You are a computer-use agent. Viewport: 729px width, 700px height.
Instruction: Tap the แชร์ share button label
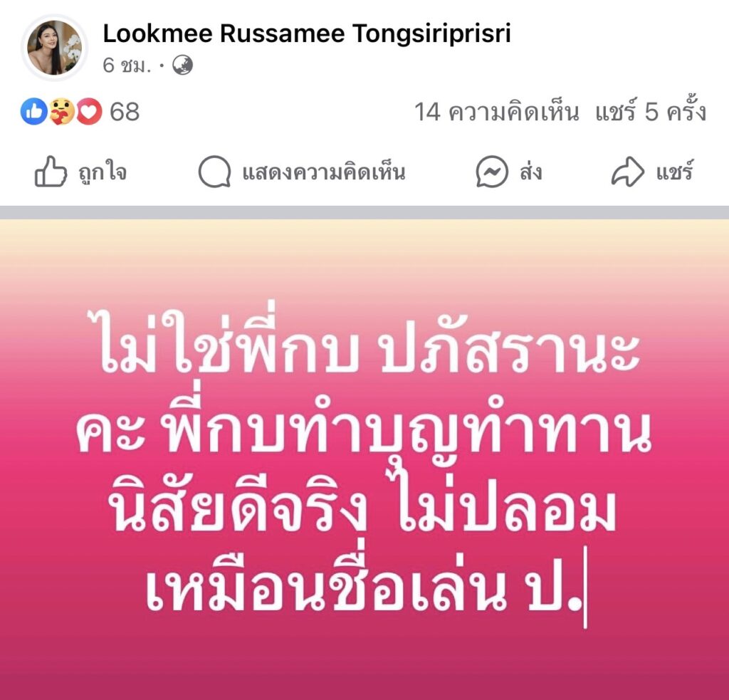coord(675,170)
